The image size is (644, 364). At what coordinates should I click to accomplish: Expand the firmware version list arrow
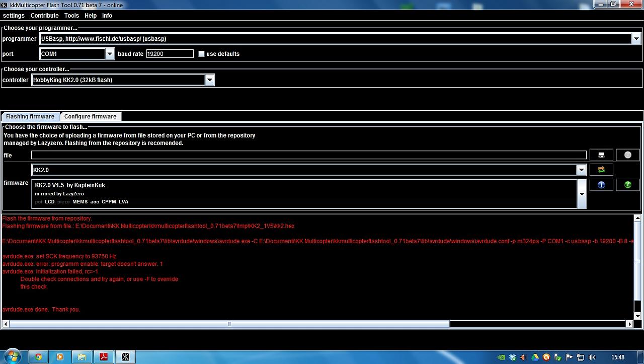[582, 194]
